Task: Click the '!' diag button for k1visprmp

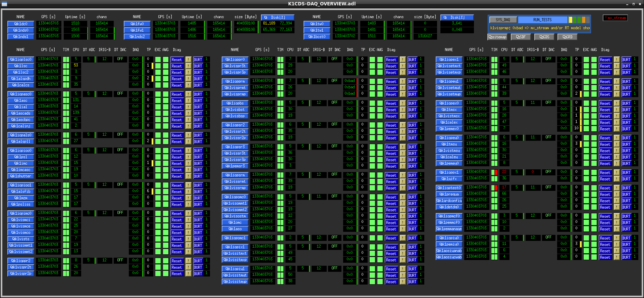Action: (403, 94)
